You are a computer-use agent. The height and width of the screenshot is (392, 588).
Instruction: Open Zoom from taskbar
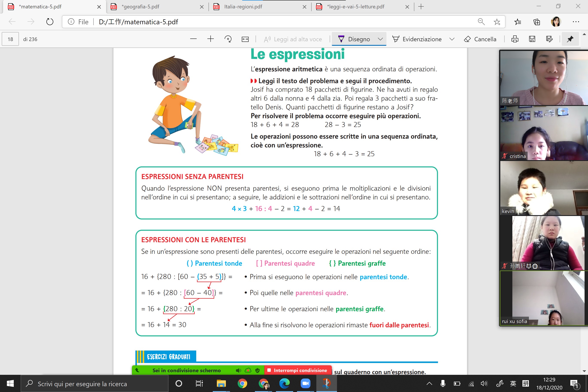coord(305,383)
